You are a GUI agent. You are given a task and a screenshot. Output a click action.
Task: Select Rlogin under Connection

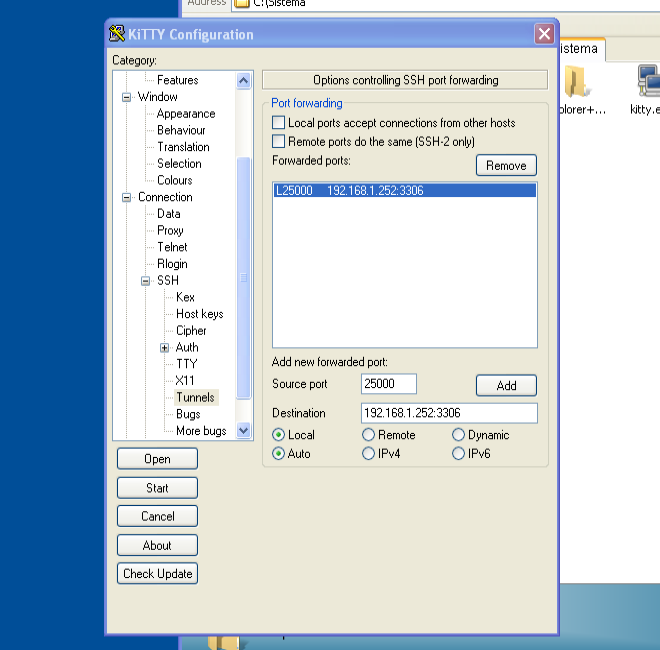click(172, 264)
